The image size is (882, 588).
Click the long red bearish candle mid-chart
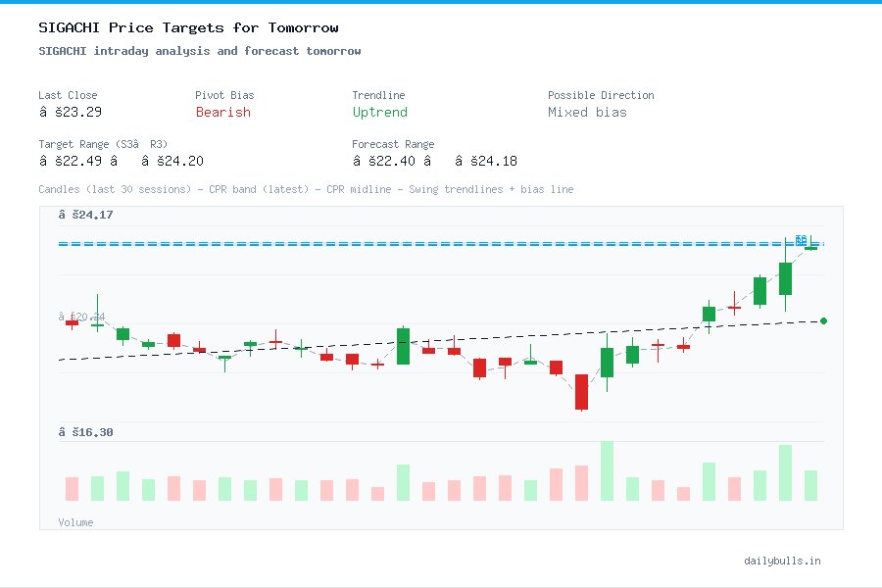click(581, 390)
